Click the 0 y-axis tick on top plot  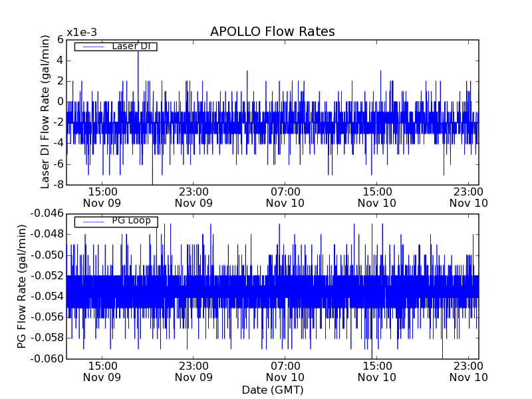pos(61,102)
